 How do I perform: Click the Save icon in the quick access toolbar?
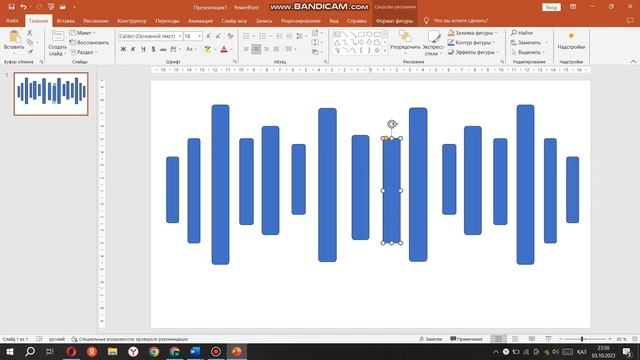(11, 7)
